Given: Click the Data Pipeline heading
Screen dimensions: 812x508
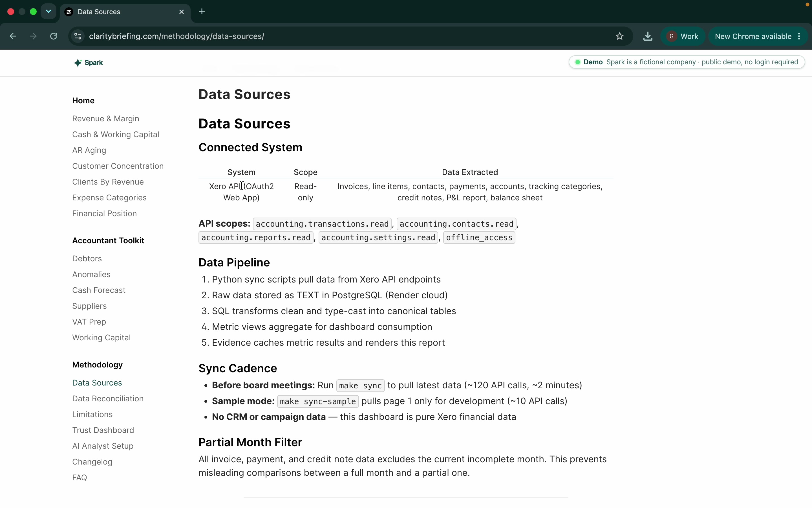Looking at the screenshot, I should (234, 263).
